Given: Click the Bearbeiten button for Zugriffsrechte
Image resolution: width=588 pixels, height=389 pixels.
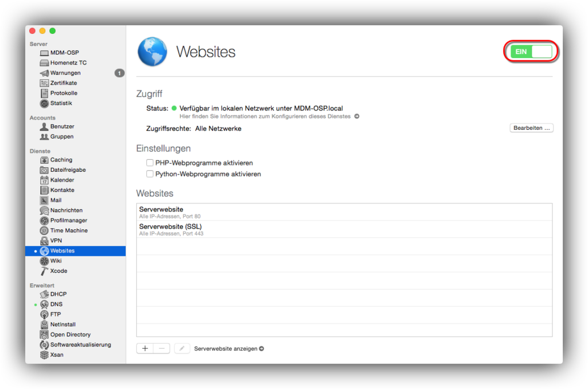Looking at the screenshot, I should coord(531,128).
